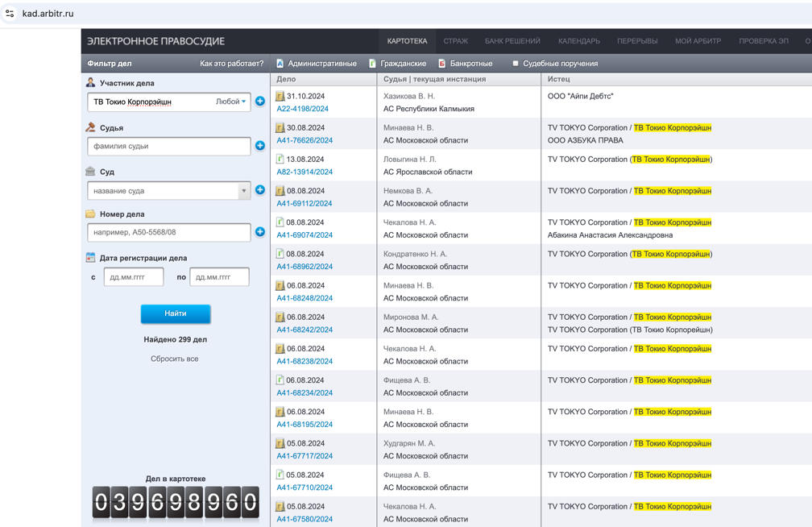Click plaintiff text ООО АЗБУКА ПРАВА
Screen dimensions: 812x527
pos(585,140)
